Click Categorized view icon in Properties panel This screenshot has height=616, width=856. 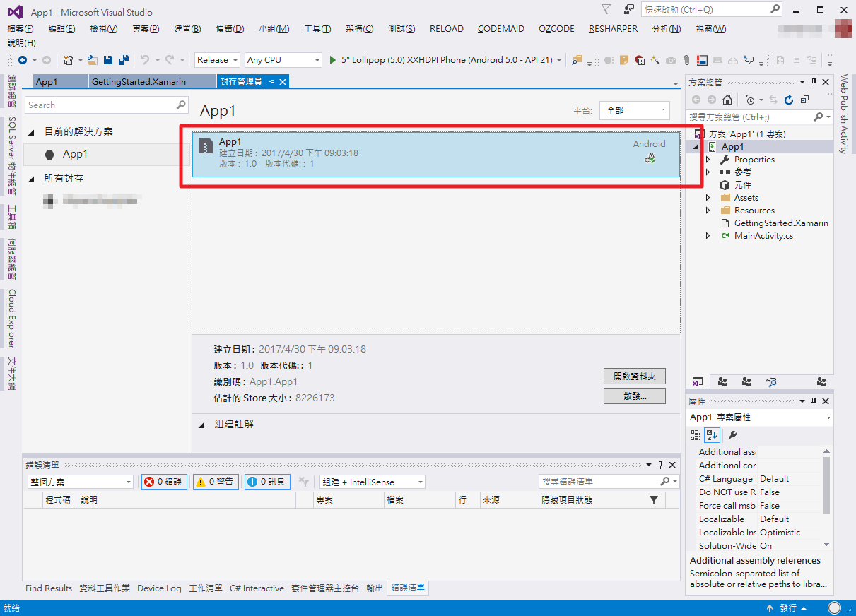pyautogui.click(x=696, y=435)
